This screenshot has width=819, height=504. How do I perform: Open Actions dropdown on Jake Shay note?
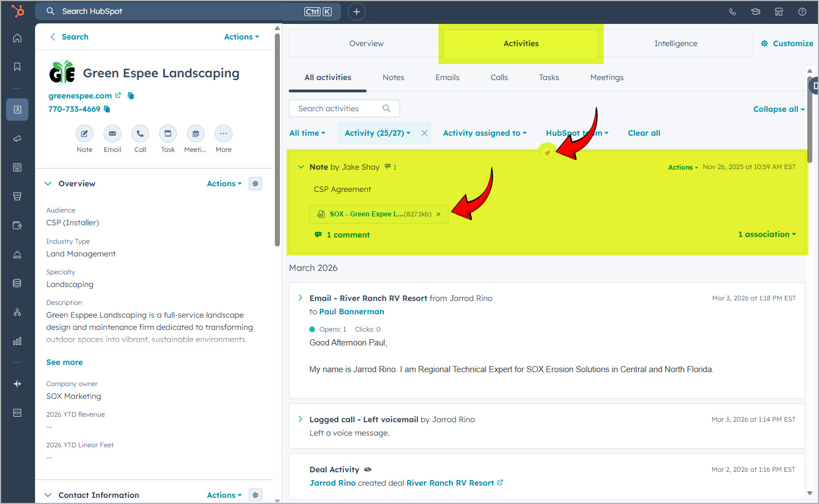point(683,167)
